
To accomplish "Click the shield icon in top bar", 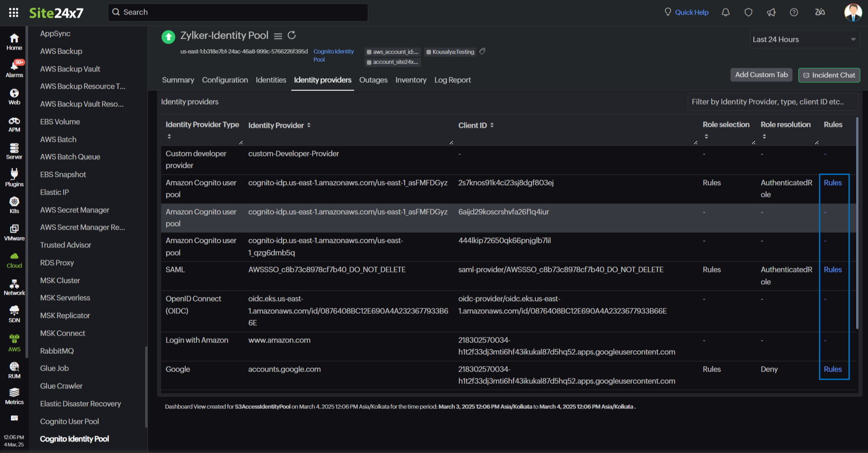I will click(x=748, y=12).
